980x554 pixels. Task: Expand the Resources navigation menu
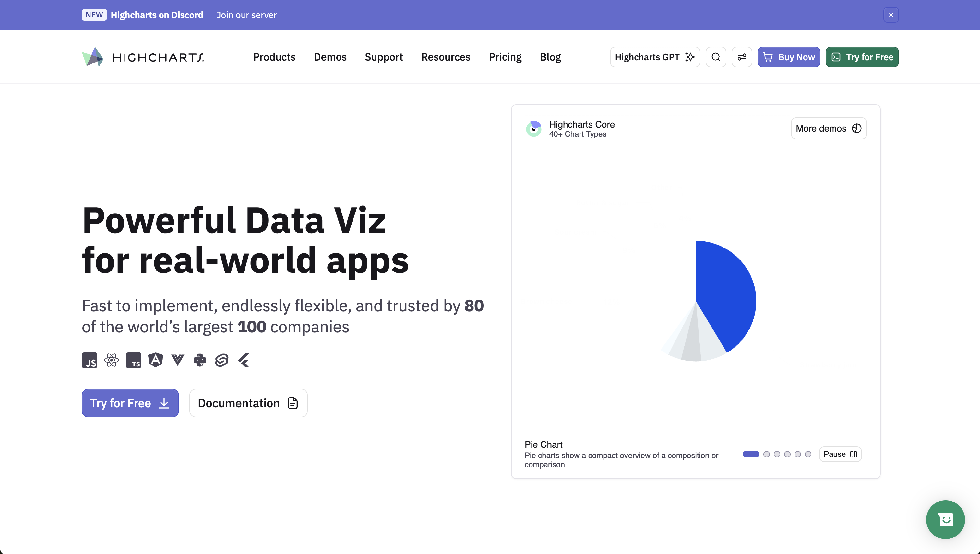pos(446,57)
